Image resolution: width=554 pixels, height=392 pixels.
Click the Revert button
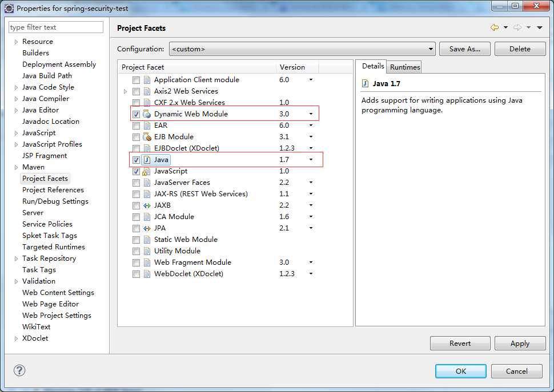(460, 343)
